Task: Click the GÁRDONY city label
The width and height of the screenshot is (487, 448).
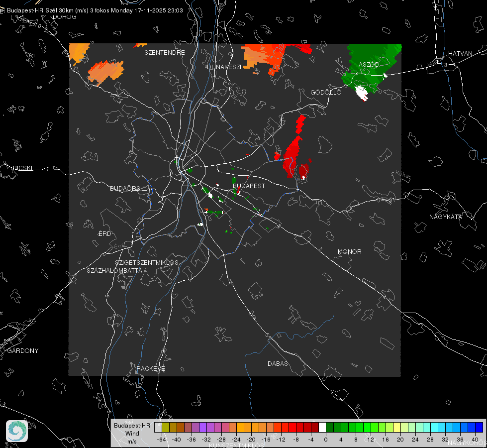Action: pyautogui.click(x=23, y=351)
